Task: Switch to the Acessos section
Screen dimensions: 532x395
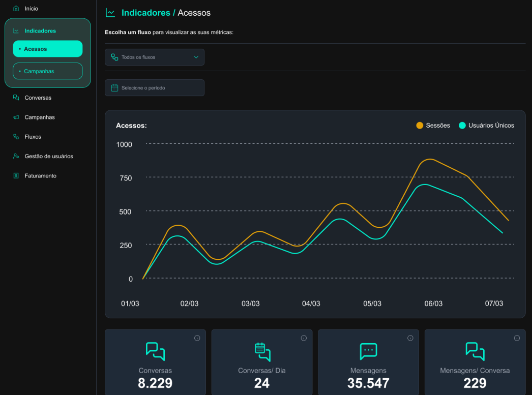Action: pos(47,48)
